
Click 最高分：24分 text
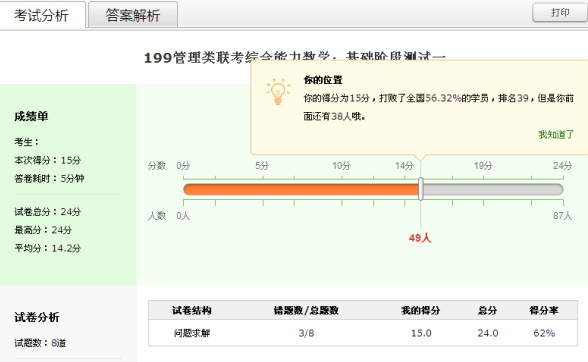pyautogui.click(x=43, y=230)
